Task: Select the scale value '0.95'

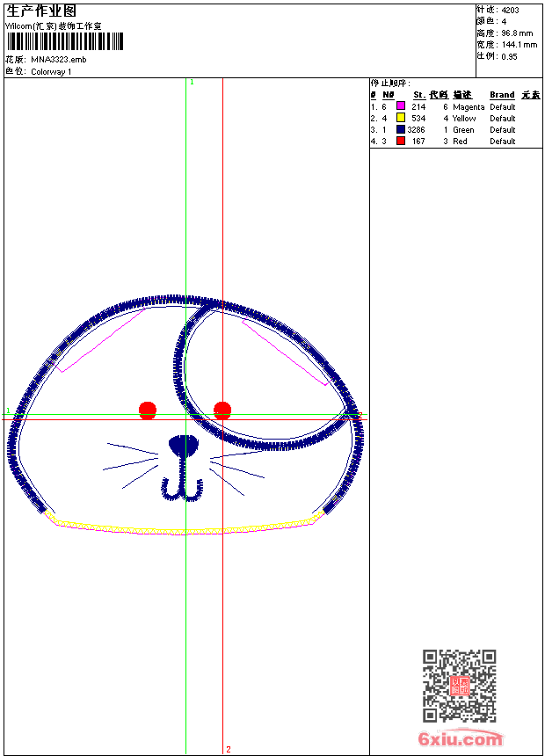Action: point(509,56)
